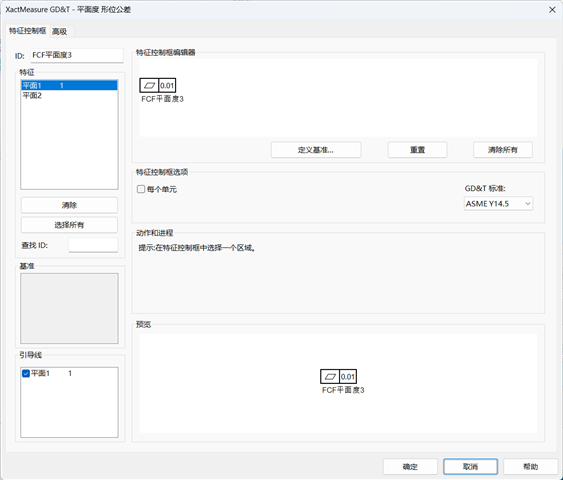Viewport: 563px width, 480px height.
Task: Click the 重置 button
Action: point(417,150)
